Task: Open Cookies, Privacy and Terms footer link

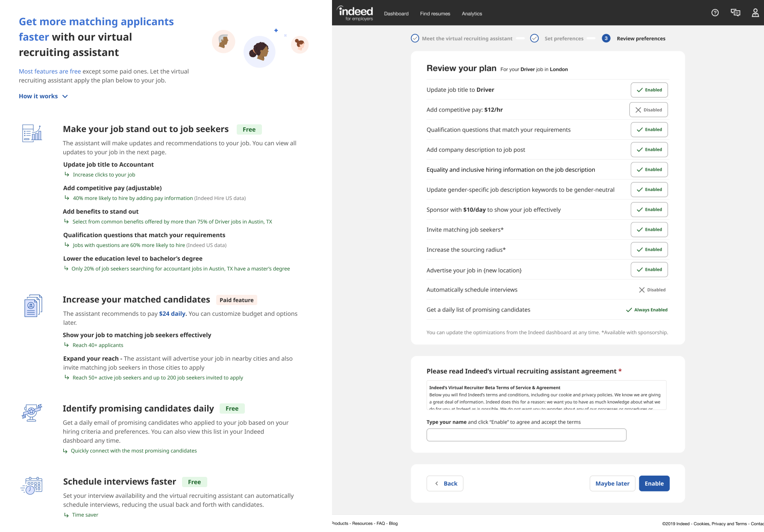Action: pos(720,523)
